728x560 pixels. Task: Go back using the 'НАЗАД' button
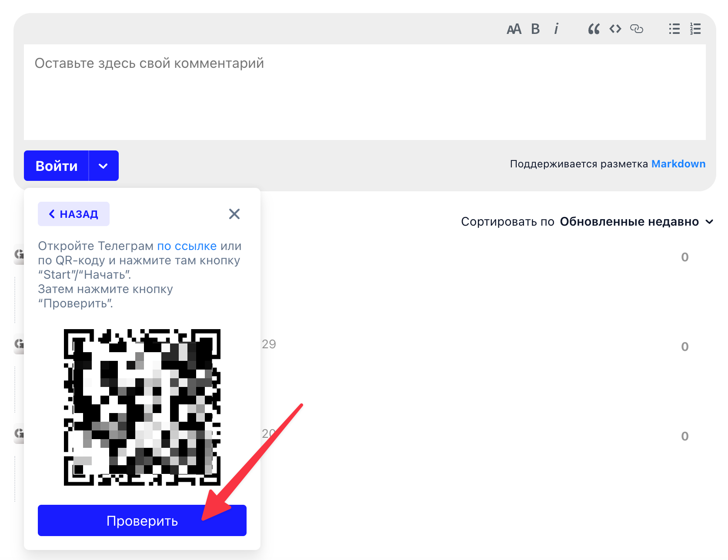click(x=73, y=214)
